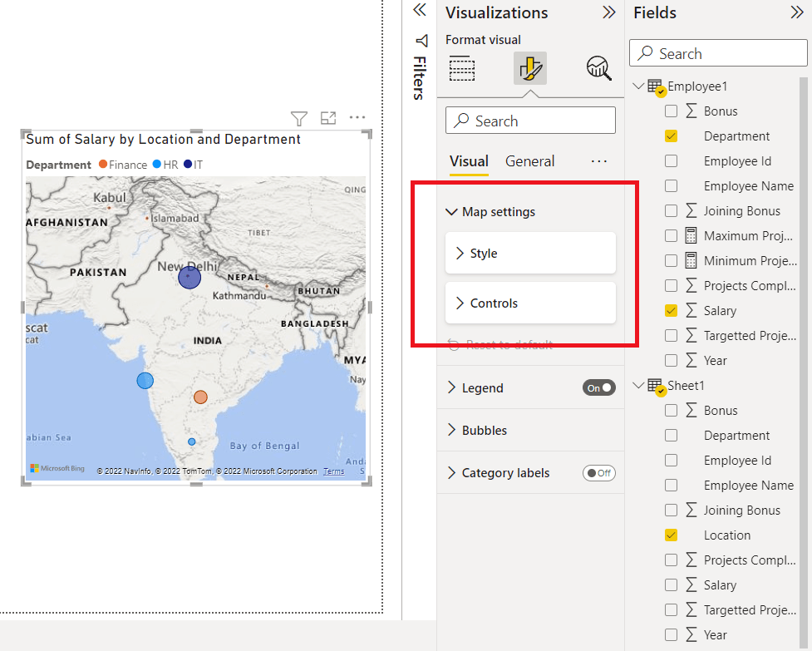Open the Build visual fields icon
The width and height of the screenshot is (812, 651).
[x=461, y=68]
